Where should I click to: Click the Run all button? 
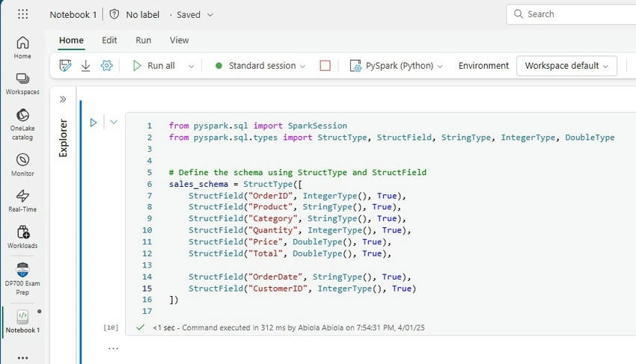(x=153, y=66)
